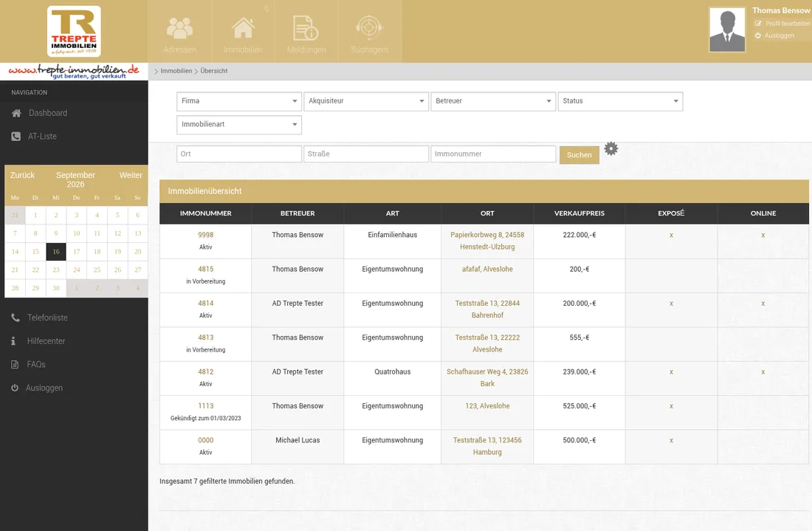Select September 23 in calendar
The image size is (812, 531).
(56, 270)
